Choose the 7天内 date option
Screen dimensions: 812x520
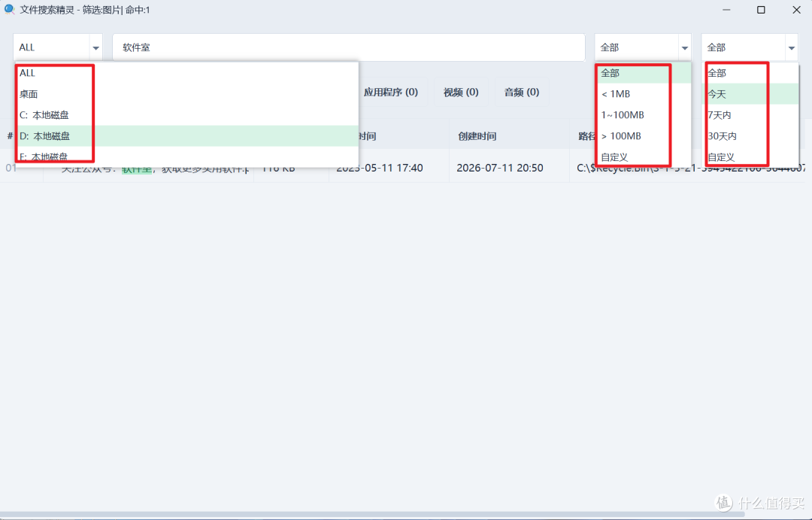750,114
